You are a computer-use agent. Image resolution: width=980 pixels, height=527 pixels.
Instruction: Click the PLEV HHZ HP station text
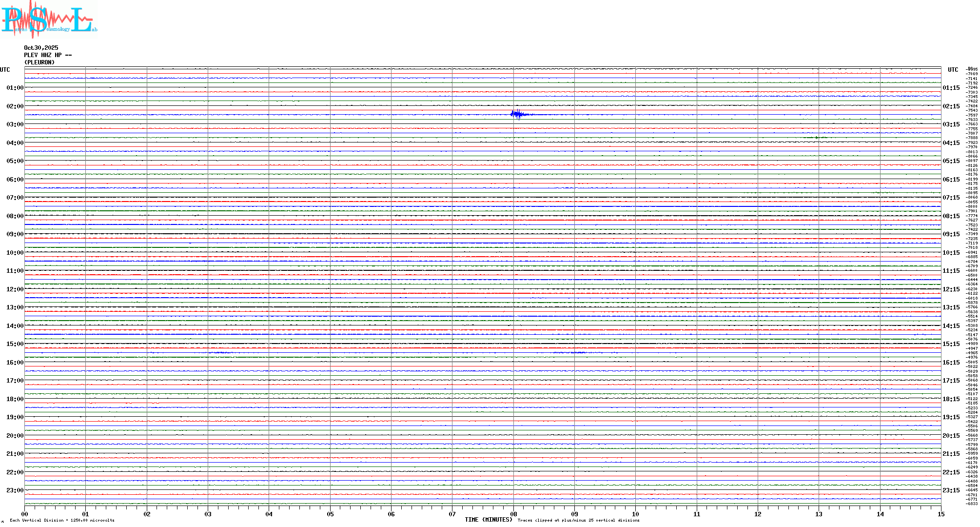pos(47,55)
